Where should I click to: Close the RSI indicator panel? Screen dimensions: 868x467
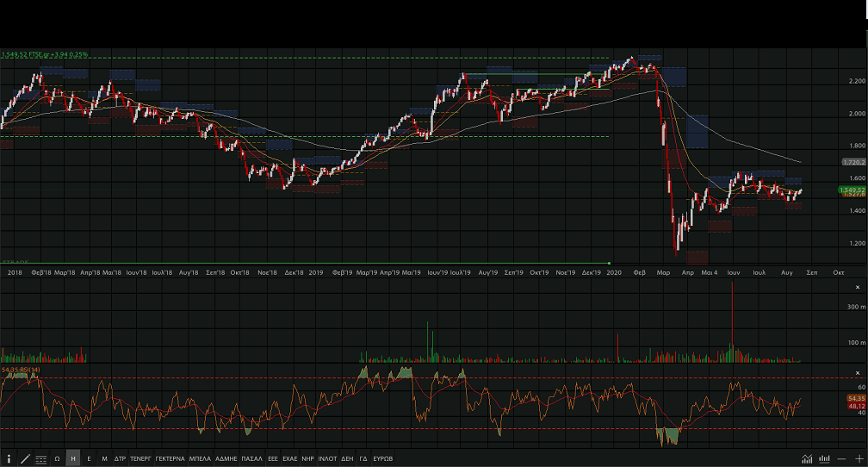point(857,372)
